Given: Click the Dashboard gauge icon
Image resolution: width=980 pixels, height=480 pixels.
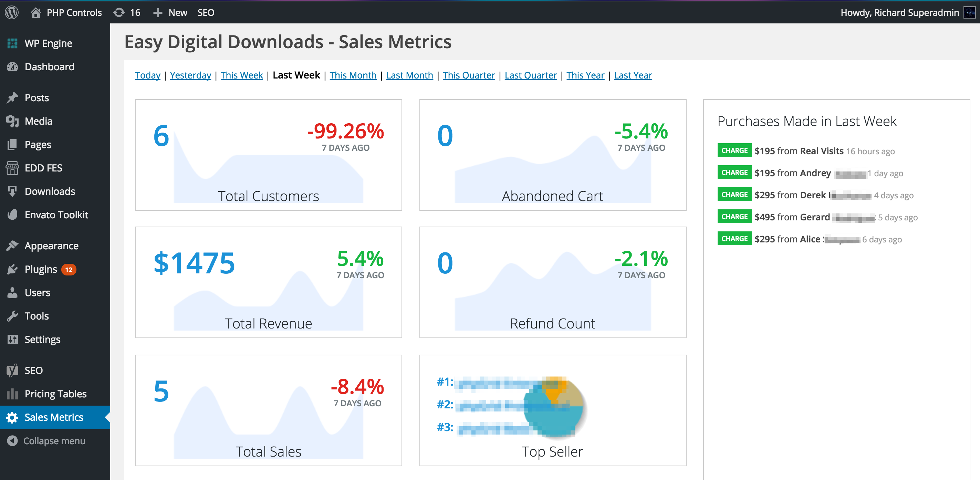Looking at the screenshot, I should [12, 66].
